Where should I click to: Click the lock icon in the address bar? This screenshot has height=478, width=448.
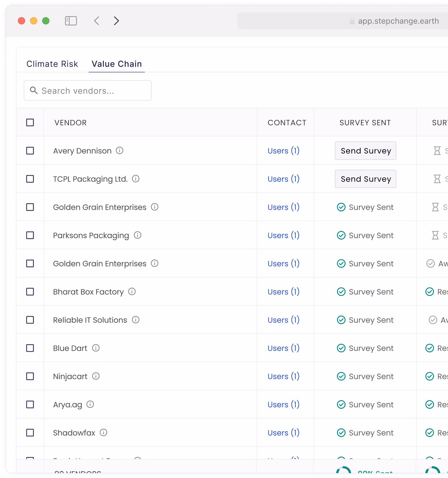[x=352, y=21]
